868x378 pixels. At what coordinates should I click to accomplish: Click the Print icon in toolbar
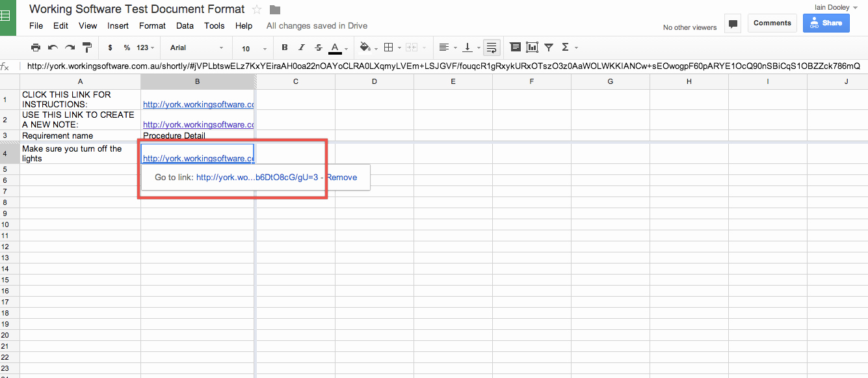[x=36, y=47]
